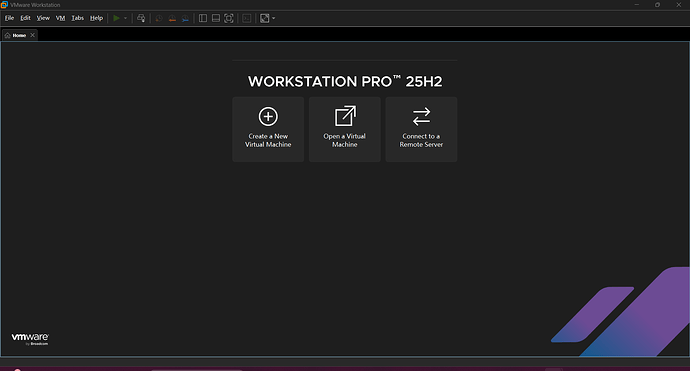The image size is (690, 371).
Task: Minimize the VMware Workstation window
Action: tap(636, 5)
